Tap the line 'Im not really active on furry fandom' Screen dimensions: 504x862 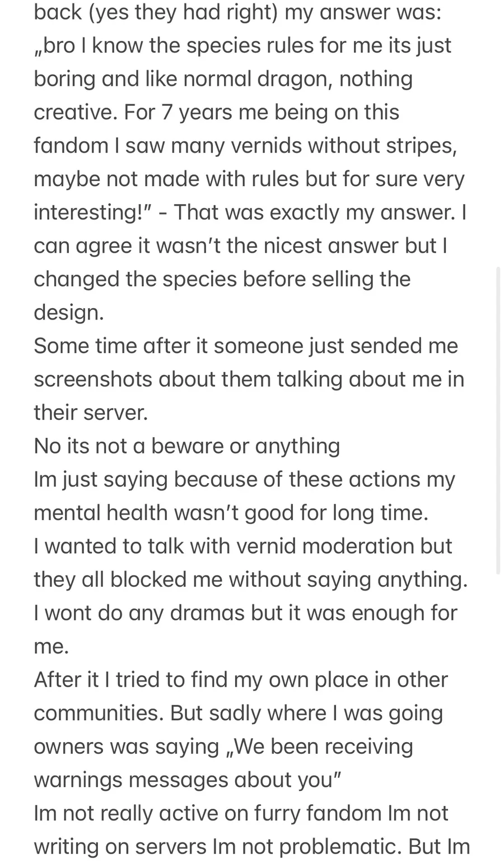pos(241,813)
